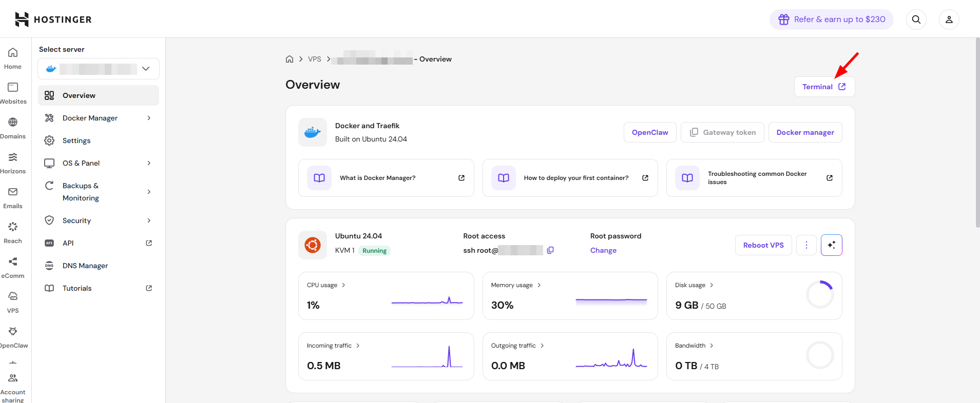Open VPS in left rail
Image resolution: width=980 pixels, height=403 pixels.
point(13,303)
